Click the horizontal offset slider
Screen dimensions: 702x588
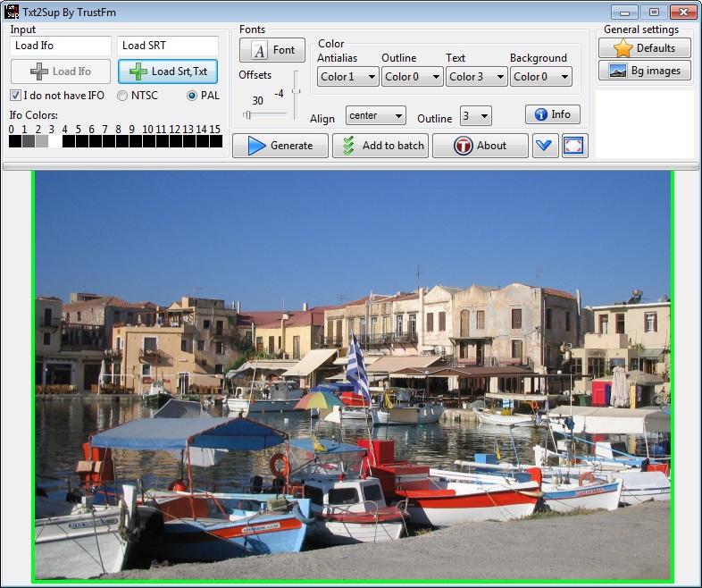(x=266, y=114)
